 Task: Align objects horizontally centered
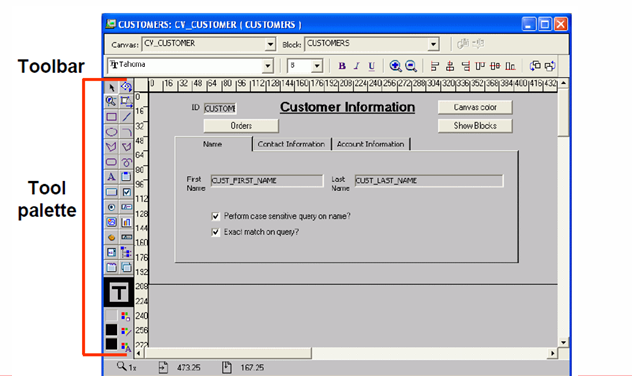pyautogui.click(x=450, y=66)
